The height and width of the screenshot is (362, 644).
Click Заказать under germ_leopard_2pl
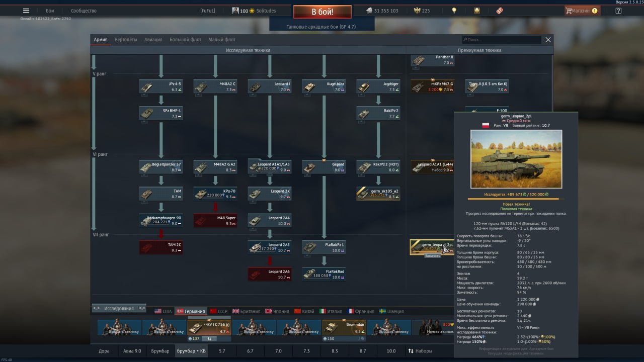tap(432, 256)
